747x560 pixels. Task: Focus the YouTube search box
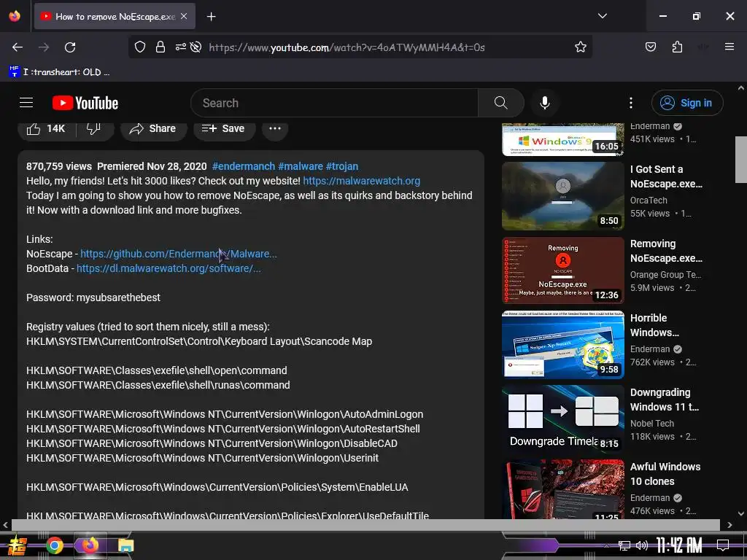click(334, 103)
